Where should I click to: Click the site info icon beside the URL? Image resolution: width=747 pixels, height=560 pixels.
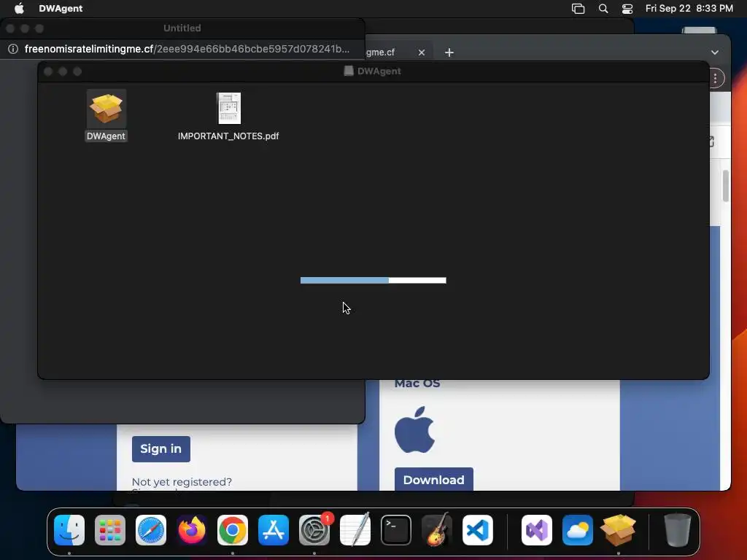tap(13, 49)
